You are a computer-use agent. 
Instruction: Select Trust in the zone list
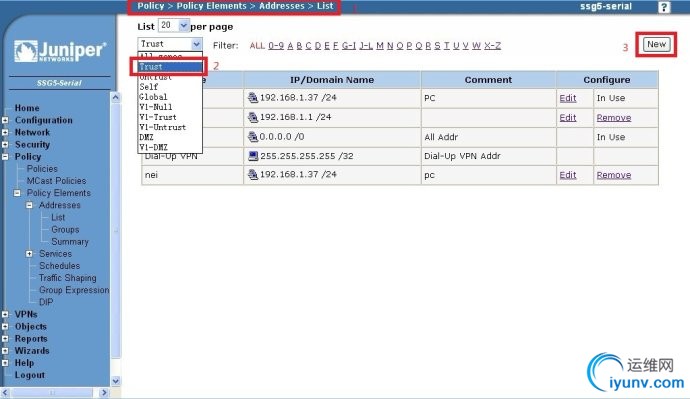[170, 67]
